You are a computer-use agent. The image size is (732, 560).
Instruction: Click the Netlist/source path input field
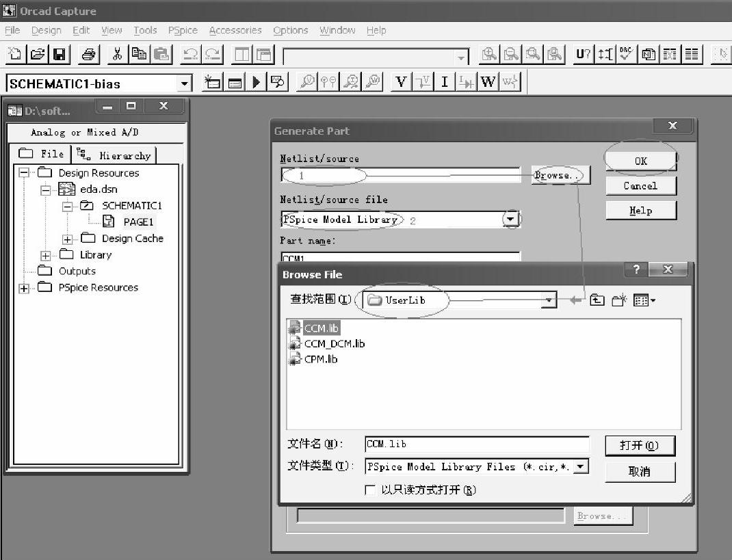point(400,176)
